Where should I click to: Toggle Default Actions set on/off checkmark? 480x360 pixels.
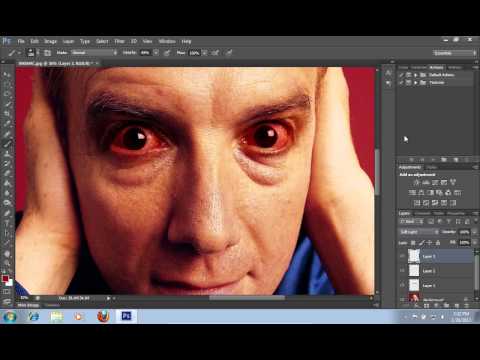(x=402, y=75)
